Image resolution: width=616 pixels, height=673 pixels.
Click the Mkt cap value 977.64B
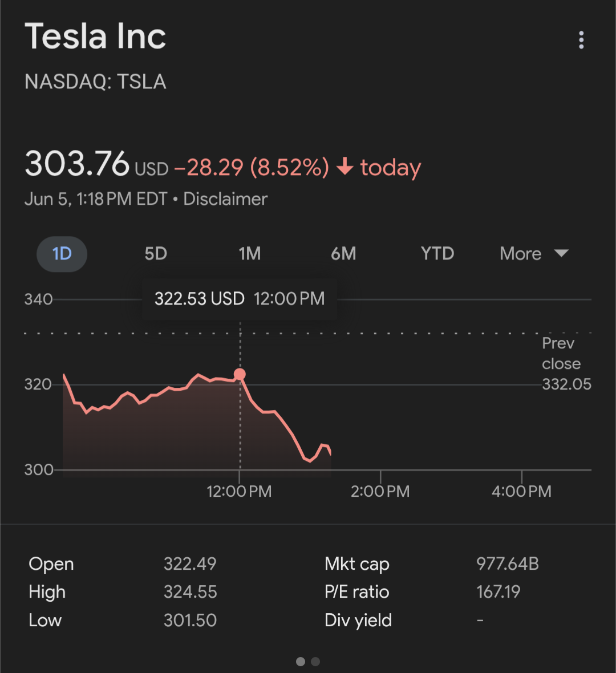tap(508, 563)
